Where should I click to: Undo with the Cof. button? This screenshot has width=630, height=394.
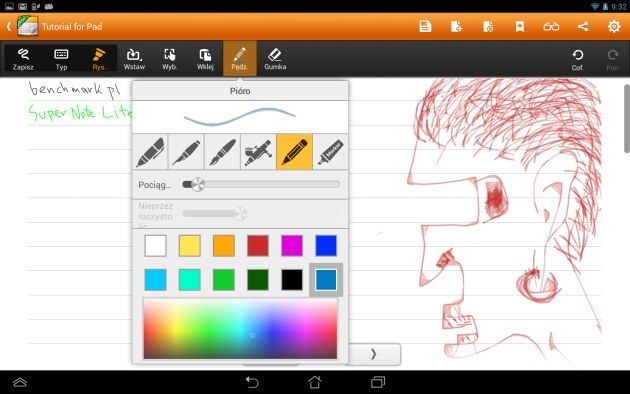click(577, 59)
